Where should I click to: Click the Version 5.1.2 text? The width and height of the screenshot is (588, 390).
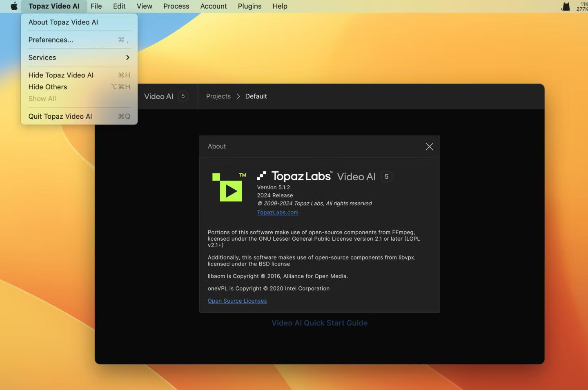(x=274, y=187)
